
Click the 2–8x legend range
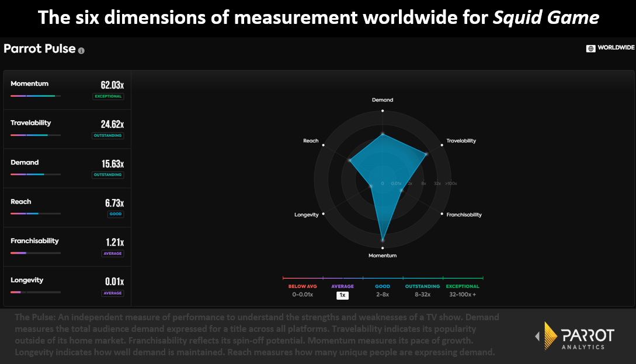click(x=383, y=295)
